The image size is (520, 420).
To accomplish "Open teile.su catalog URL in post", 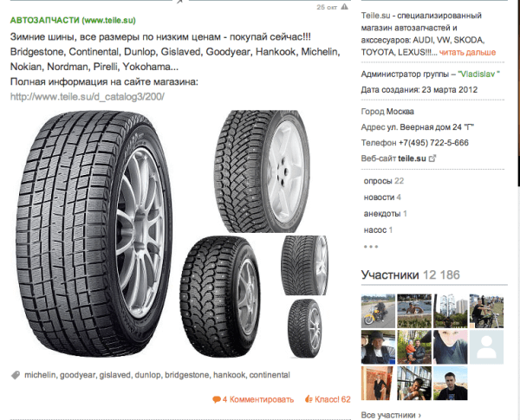I will pyautogui.click(x=88, y=96).
